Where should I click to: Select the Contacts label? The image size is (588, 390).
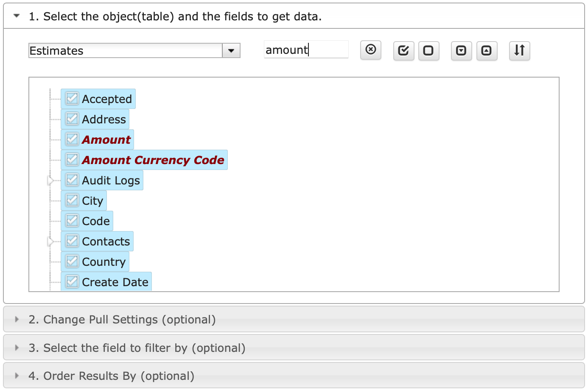(106, 241)
